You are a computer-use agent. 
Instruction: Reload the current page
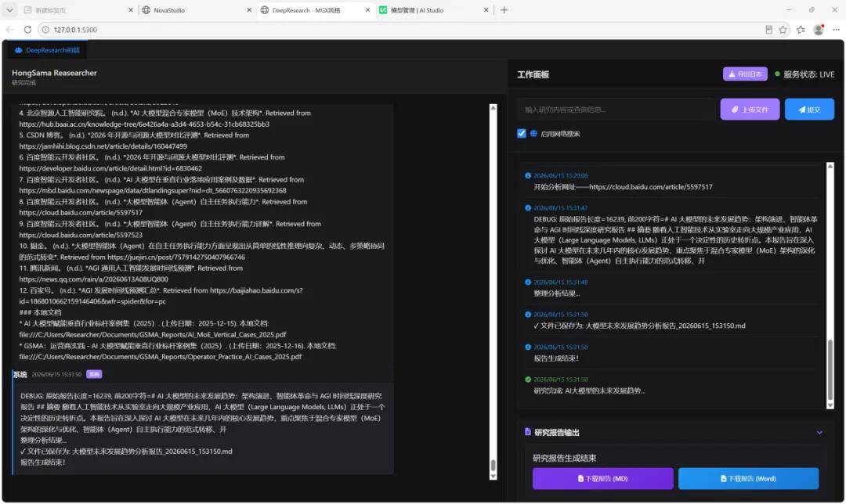coord(27,30)
